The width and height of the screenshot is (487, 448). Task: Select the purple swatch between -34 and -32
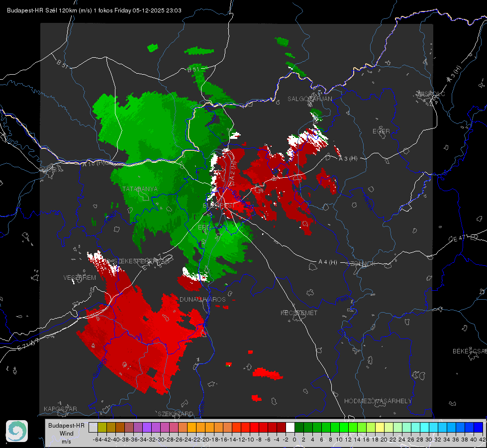pos(147,427)
